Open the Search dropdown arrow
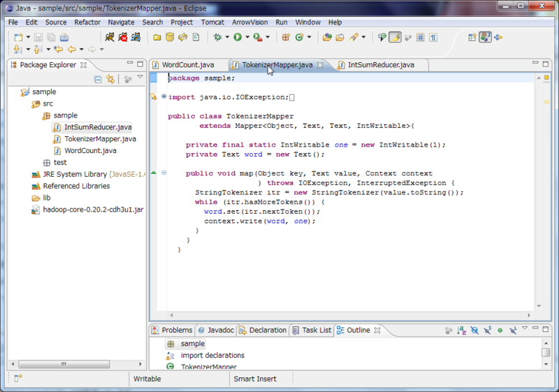The image size is (559, 392). pos(363,37)
